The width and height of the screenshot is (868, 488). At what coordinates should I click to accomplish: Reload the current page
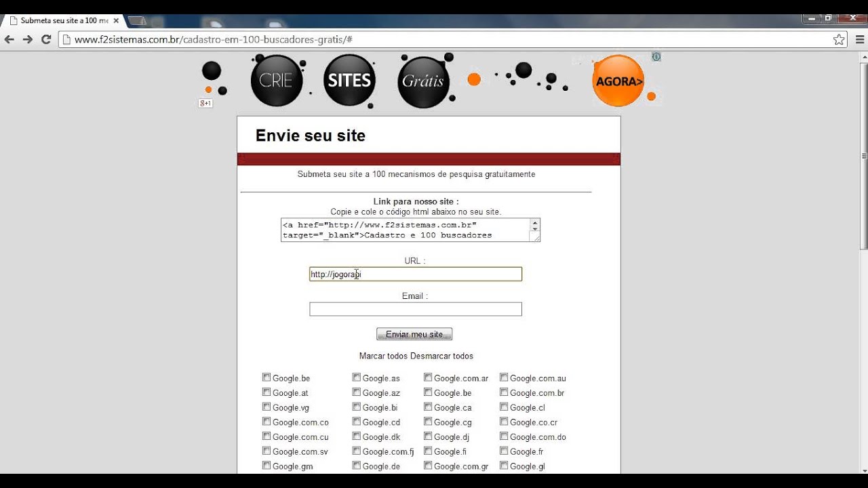tap(46, 39)
